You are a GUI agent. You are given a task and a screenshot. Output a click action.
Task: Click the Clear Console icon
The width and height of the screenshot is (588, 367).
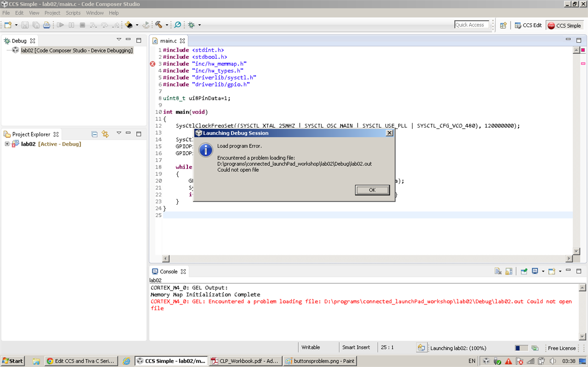click(498, 271)
